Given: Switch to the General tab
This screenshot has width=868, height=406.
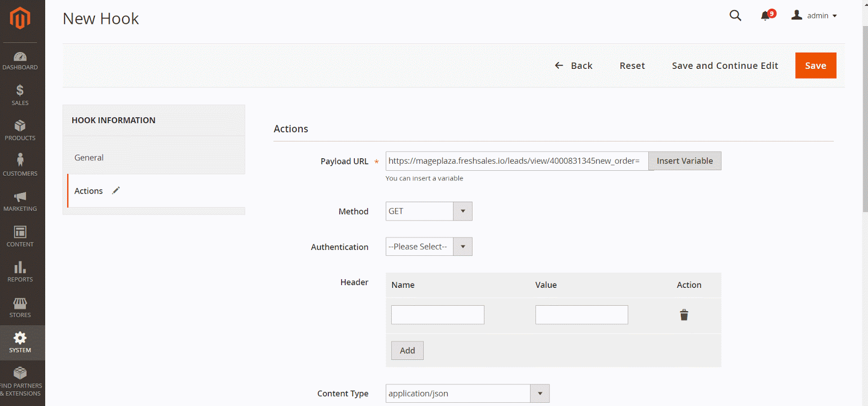Looking at the screenshot, I should (x=89, y=158).
